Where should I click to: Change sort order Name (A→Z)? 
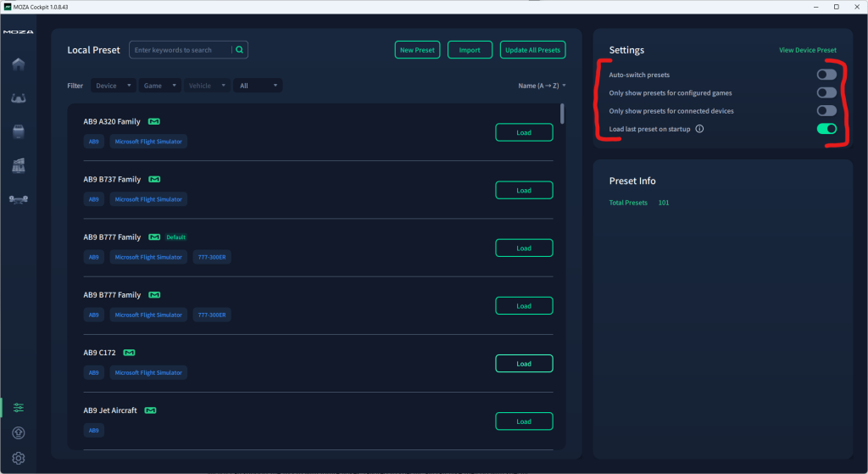pos(542,86)
